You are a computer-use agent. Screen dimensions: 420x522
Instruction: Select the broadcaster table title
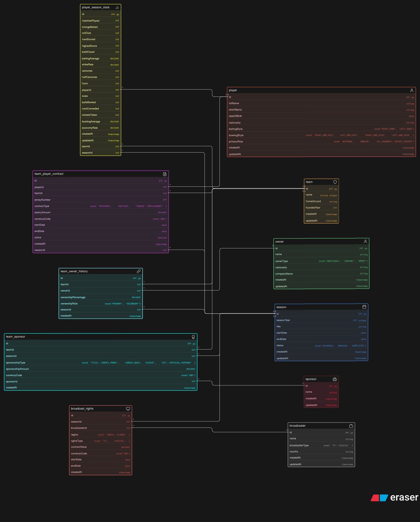coord(298,426)
